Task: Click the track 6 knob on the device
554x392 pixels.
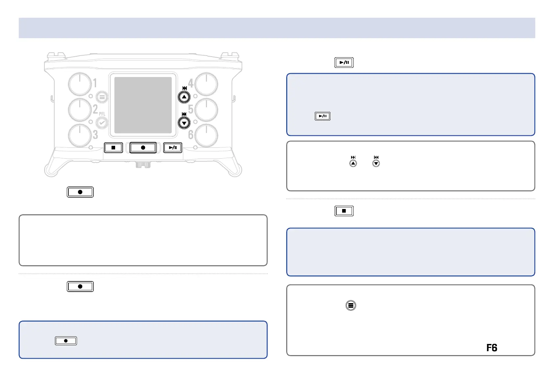Action: (x=206, y=135)
